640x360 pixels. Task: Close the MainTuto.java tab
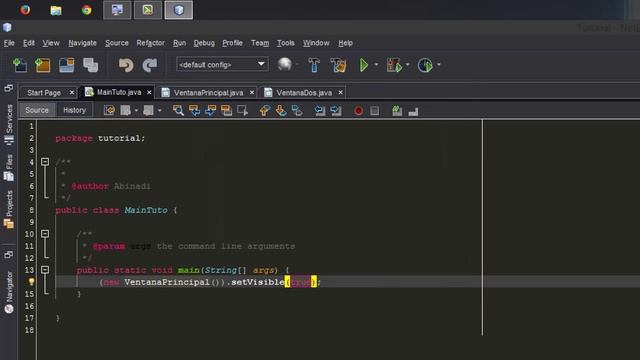click(x=149, y=93)
